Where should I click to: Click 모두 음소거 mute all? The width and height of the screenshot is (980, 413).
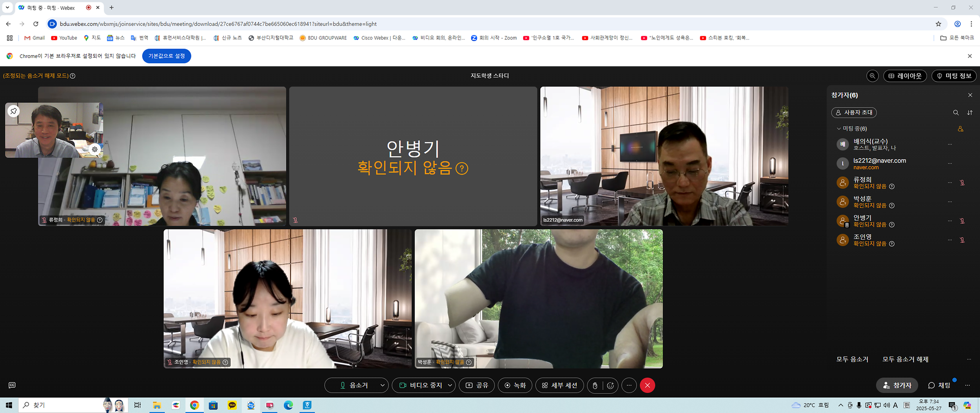tap(852, 360)
